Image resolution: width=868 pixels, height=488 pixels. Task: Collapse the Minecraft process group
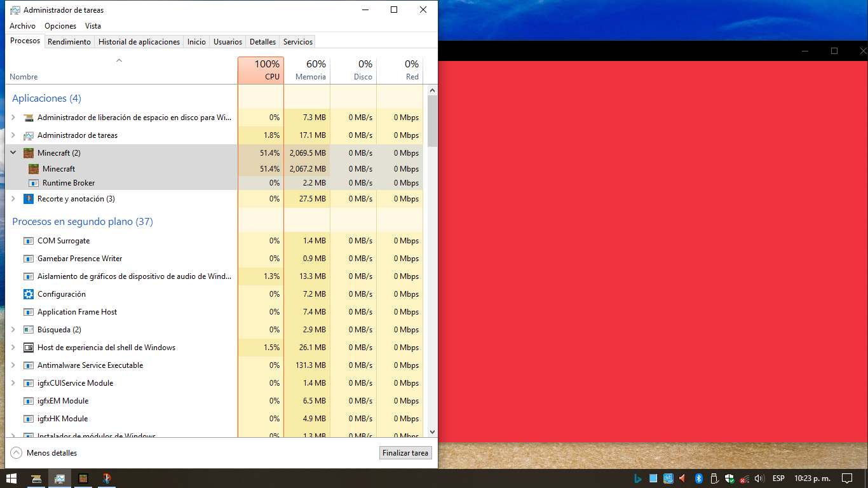pyautogui.click(x=13, y=152)
